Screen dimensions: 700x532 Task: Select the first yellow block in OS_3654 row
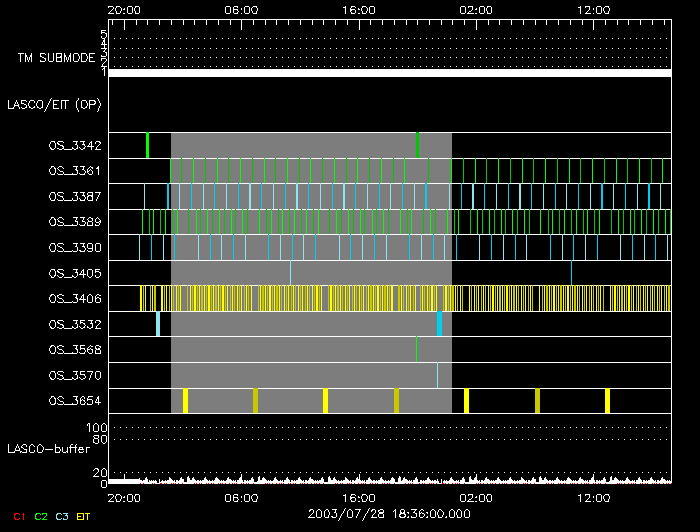coord(185,401)
